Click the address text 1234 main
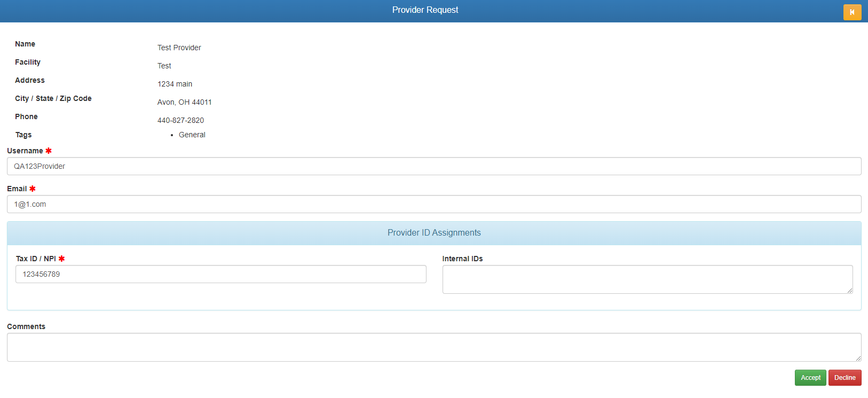This screenshot has height=398, width=868. pyautogui.click(x=175, y=84)
